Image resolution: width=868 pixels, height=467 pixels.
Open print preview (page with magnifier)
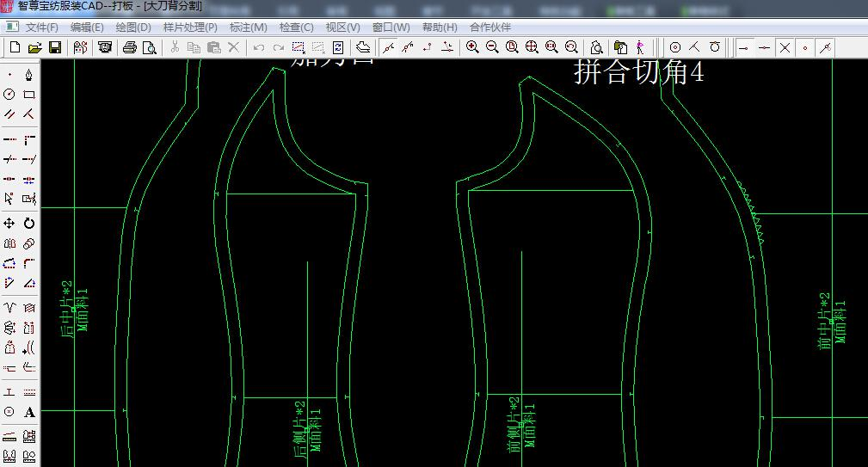pyautogui.click(x=150, y=47)
